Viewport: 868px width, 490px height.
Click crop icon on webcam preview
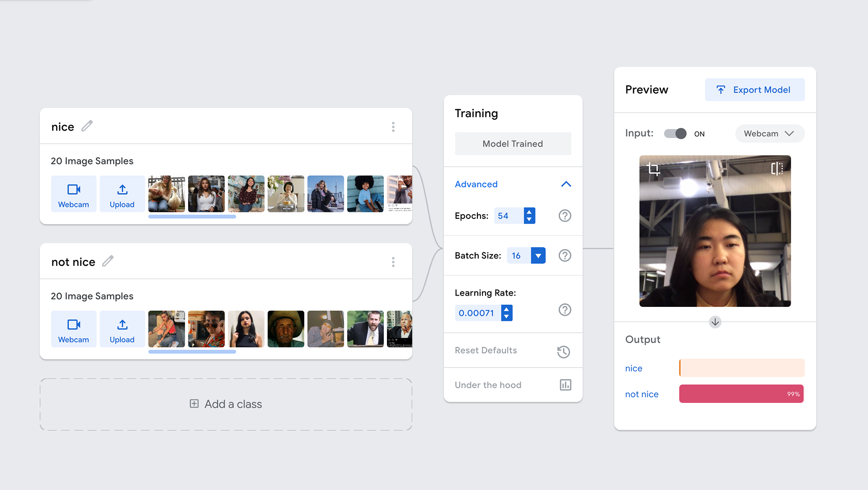pyautogui.click(x=653, y=169)
